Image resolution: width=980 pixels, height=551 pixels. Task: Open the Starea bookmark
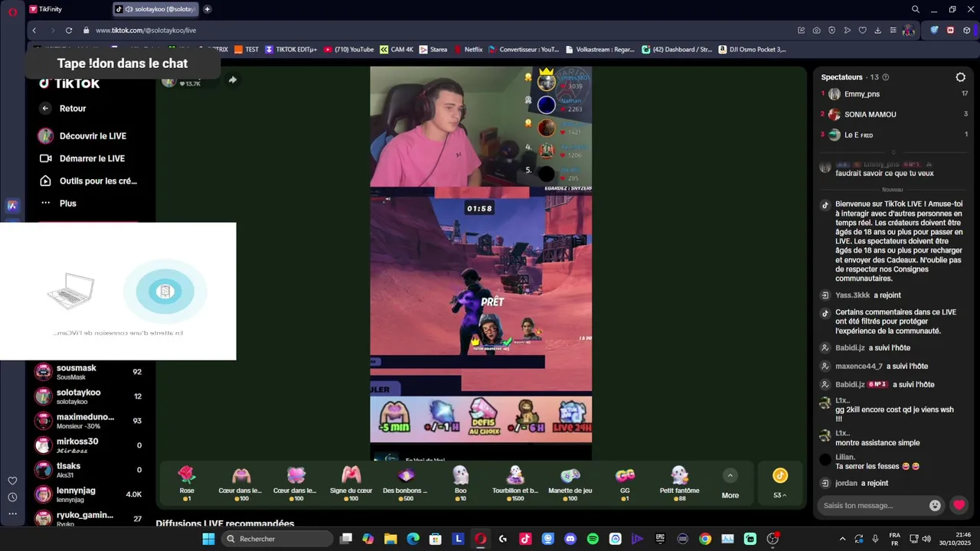click(x=433, y=50)
